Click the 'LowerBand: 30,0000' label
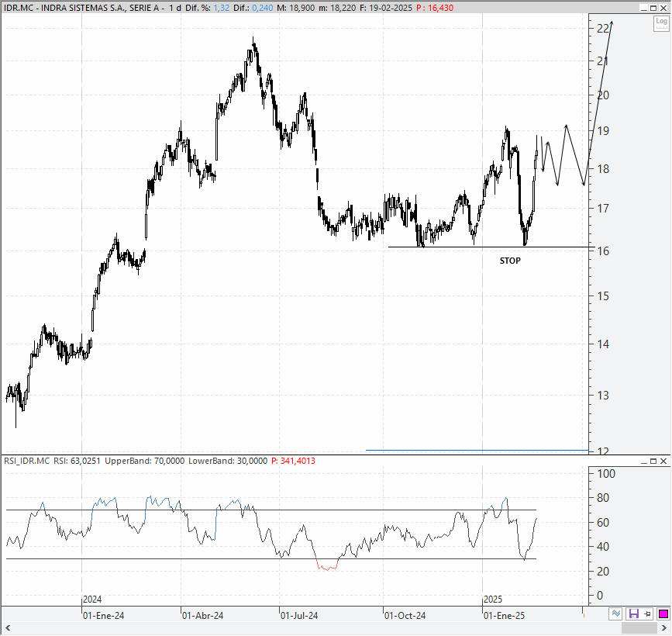Image resolution: width=672 pixels, height=636 pixels. (x=228, y=461)
